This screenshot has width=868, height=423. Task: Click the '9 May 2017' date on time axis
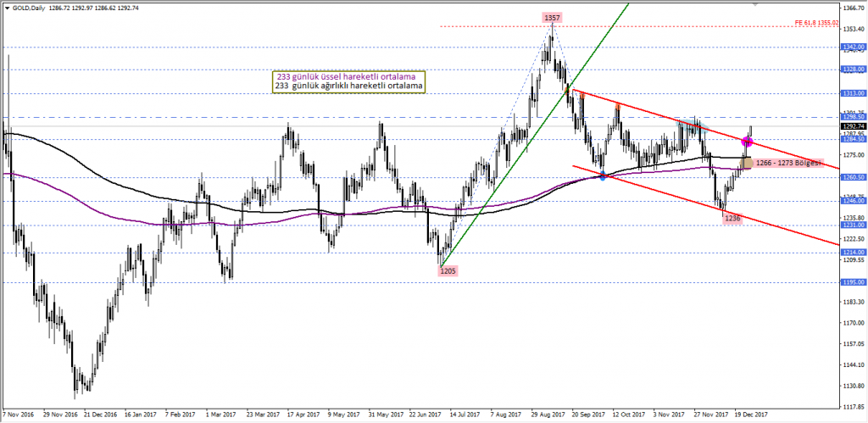[343, 415]
